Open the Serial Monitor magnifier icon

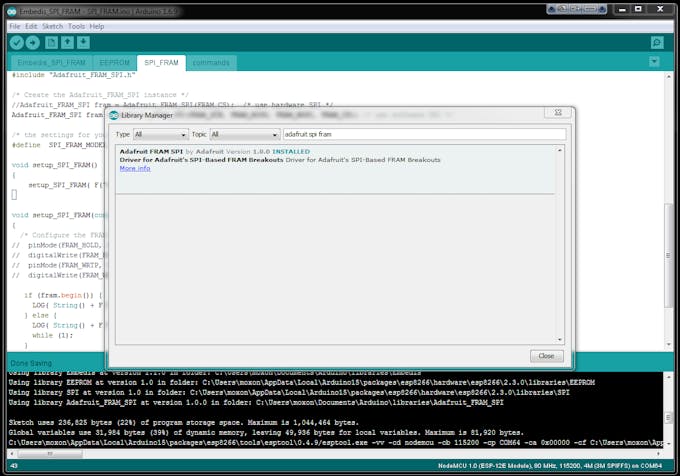coord(657,43)
